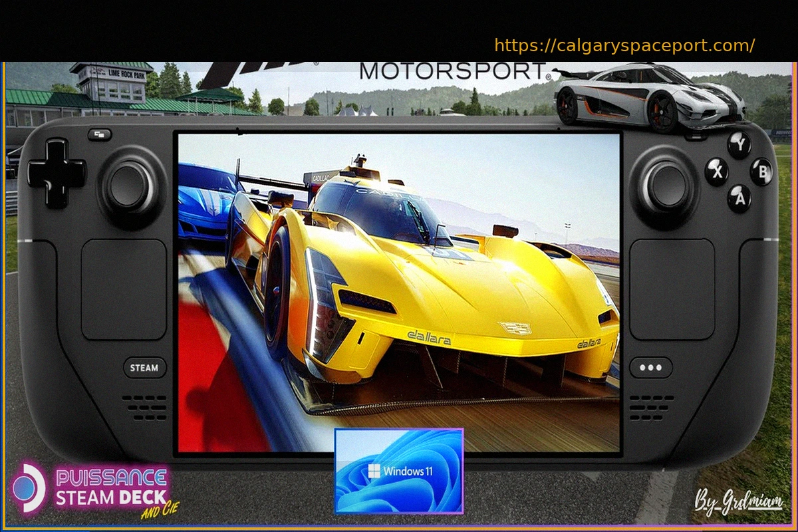Click the calgaryspaceport.com URL link
This screenshot has width=798, height=532.
624,46
